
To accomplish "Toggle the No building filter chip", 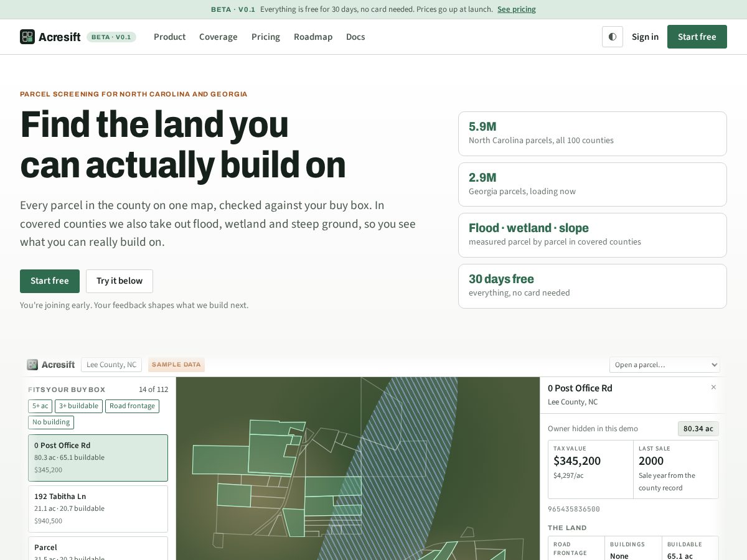I will [x=51, y=422].
